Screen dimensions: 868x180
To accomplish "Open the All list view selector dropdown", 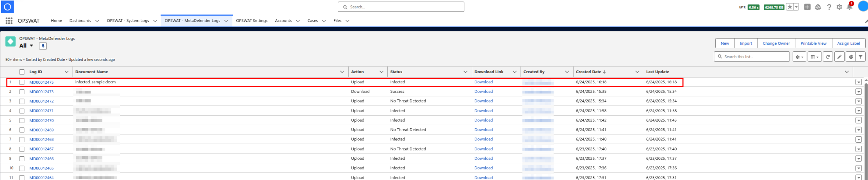I will [x=32, y=46].
